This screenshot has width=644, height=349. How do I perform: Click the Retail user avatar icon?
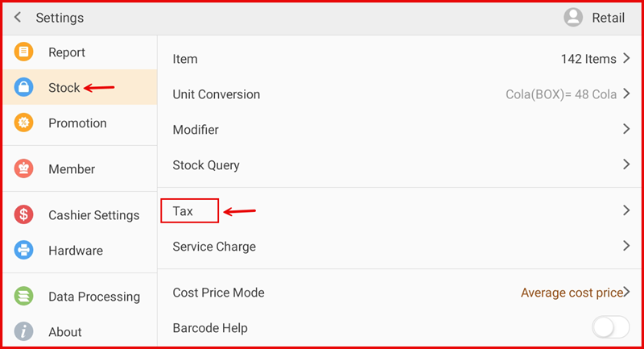pos(573,17)
